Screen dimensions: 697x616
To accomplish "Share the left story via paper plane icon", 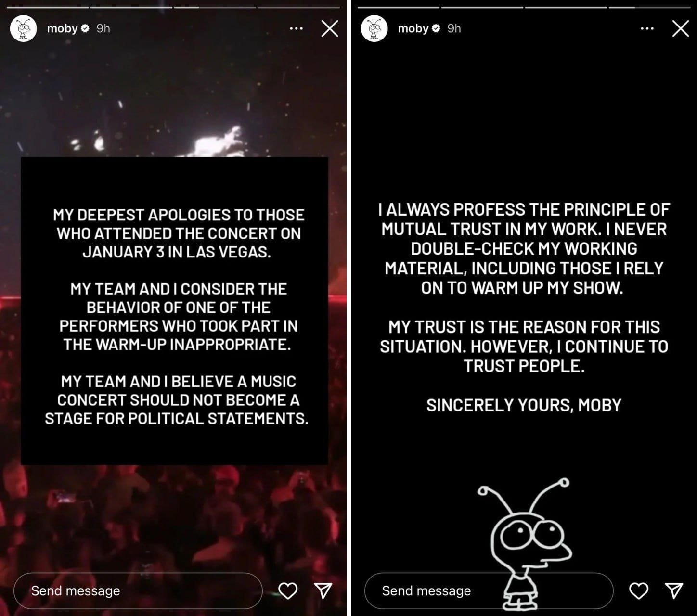I will point(323,590).
